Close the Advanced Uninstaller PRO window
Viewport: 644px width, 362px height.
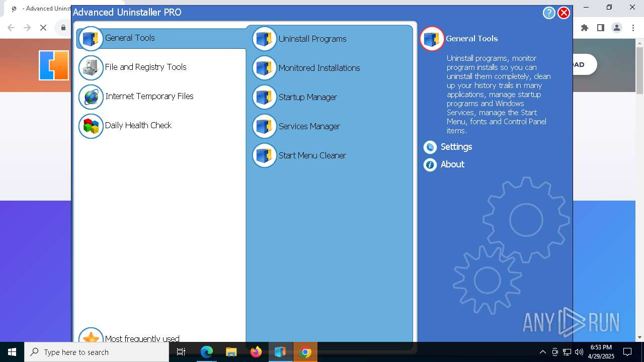pos(564,13)
